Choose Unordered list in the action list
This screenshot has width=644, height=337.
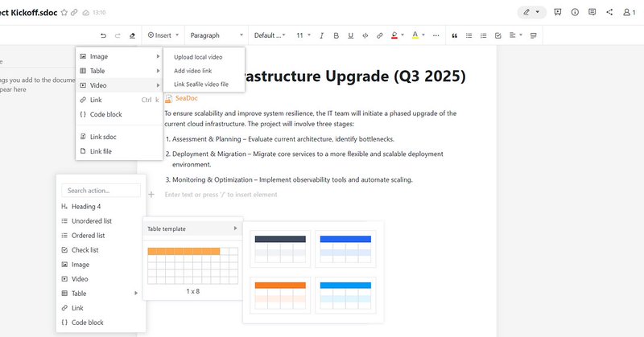coord(101,221)
